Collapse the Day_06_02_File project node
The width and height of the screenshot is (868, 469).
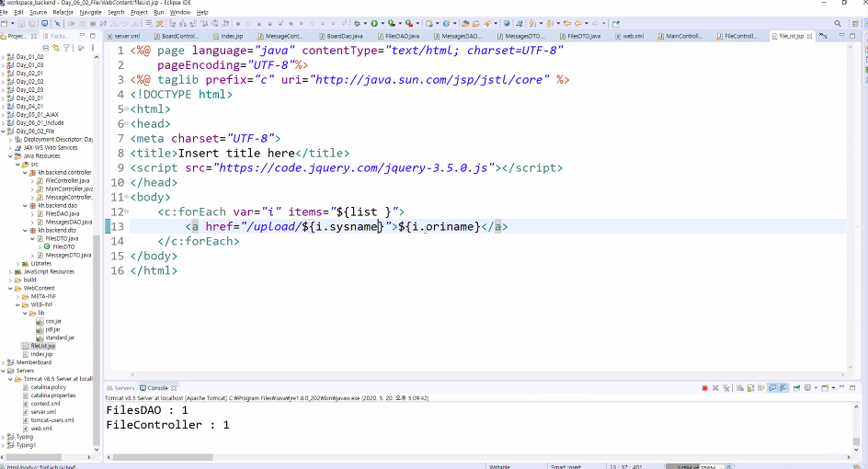click(x=4, y=132)
